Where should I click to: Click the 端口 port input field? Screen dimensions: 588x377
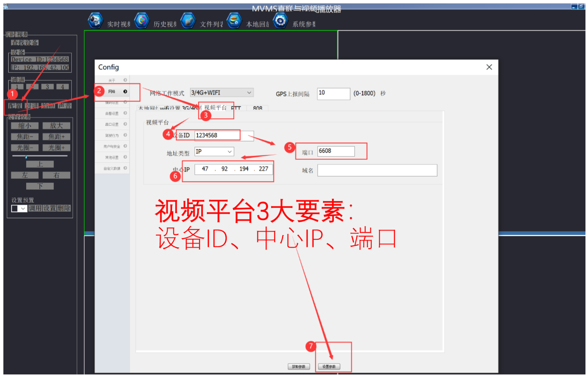tap(336, 151)
